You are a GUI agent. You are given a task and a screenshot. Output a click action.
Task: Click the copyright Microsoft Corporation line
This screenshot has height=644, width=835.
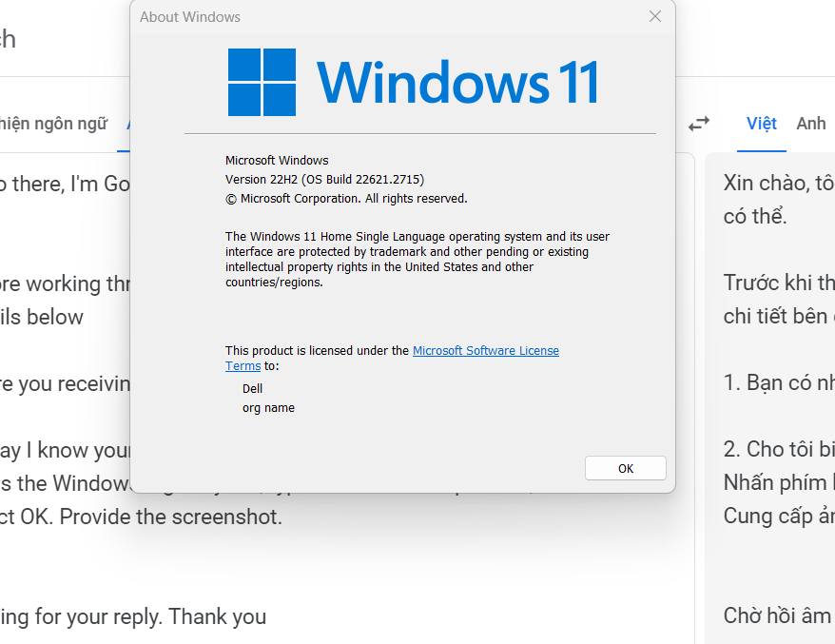click(346, 199)
